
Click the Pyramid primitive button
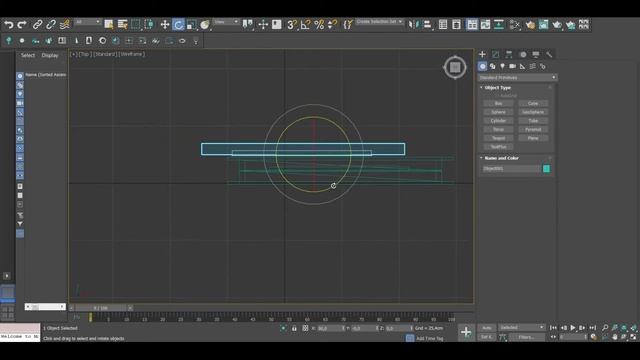533,130
